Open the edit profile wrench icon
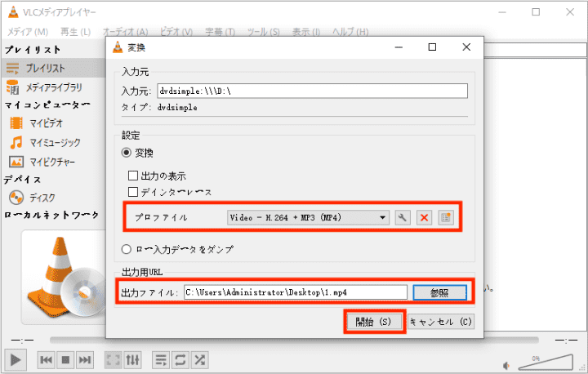588x374 pixels. (403, 217)
